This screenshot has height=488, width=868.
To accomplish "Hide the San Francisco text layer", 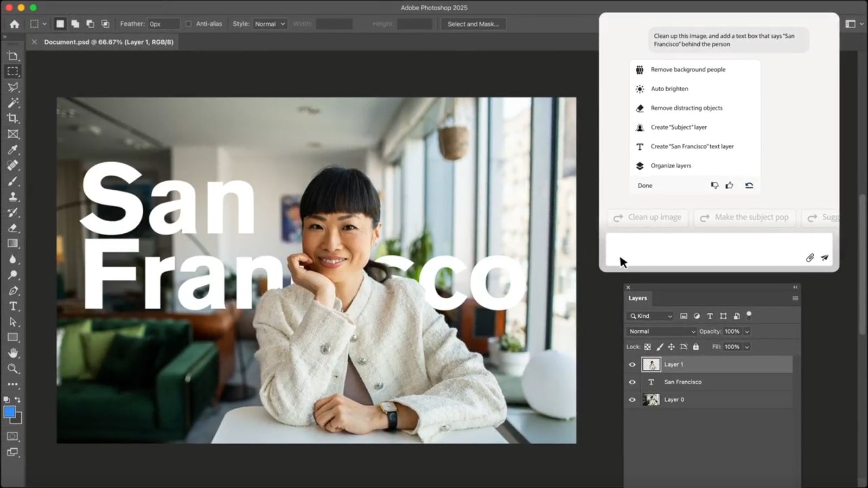I will click(x=632, y=382).
